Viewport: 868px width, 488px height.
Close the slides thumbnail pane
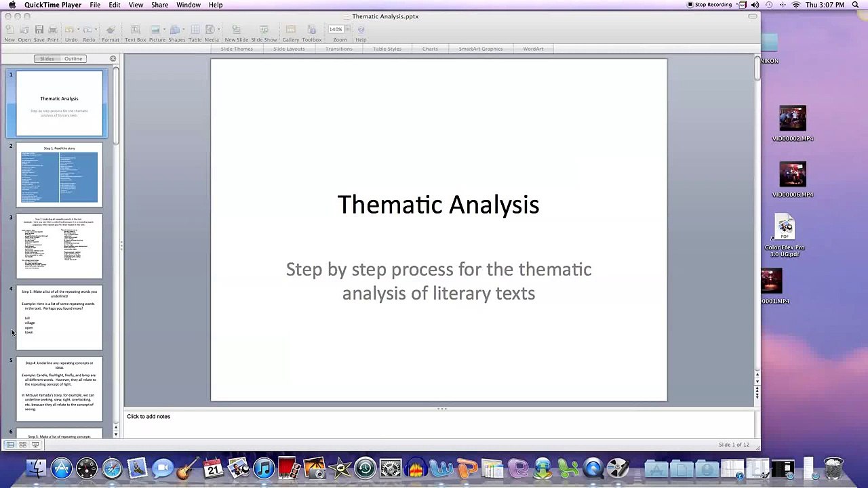(x=113, y=59)
